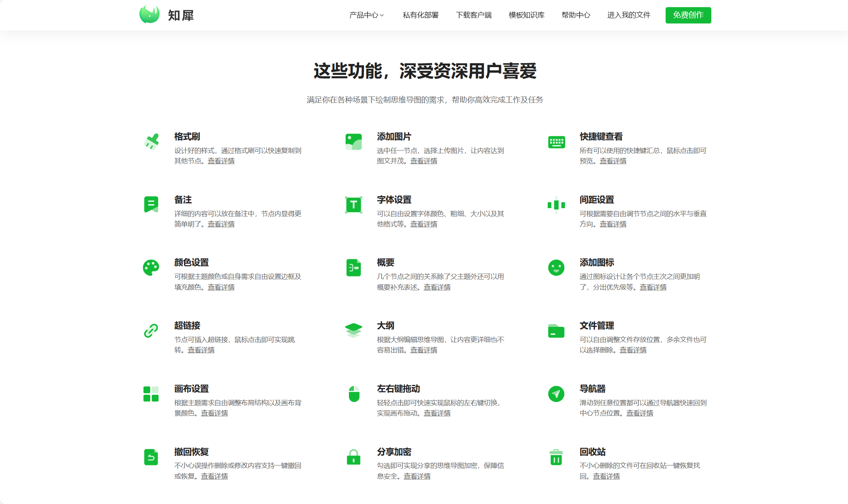This screenshot has height=504, width=848.
Task: Open 查看详情 link under 格式刷
Action: tap(221, 161)
